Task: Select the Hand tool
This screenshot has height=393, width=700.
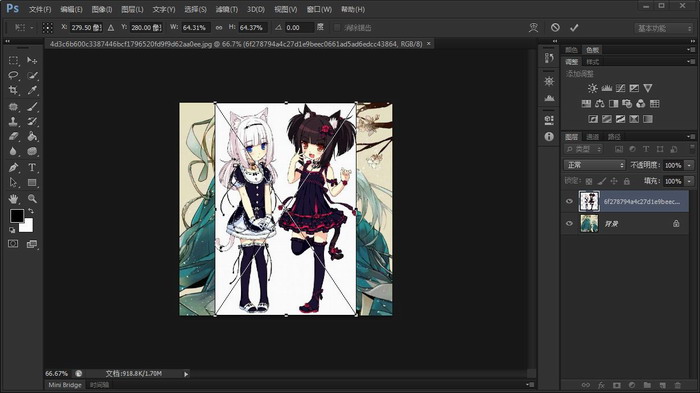Action: [x=13, y=198]
